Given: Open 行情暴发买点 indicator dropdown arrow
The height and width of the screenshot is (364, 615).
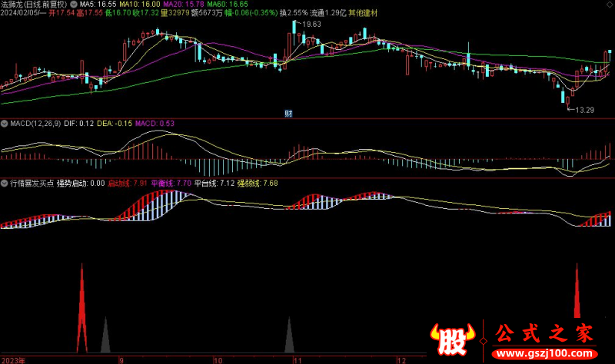Looking at the screenshot, I should click(5, 184).
